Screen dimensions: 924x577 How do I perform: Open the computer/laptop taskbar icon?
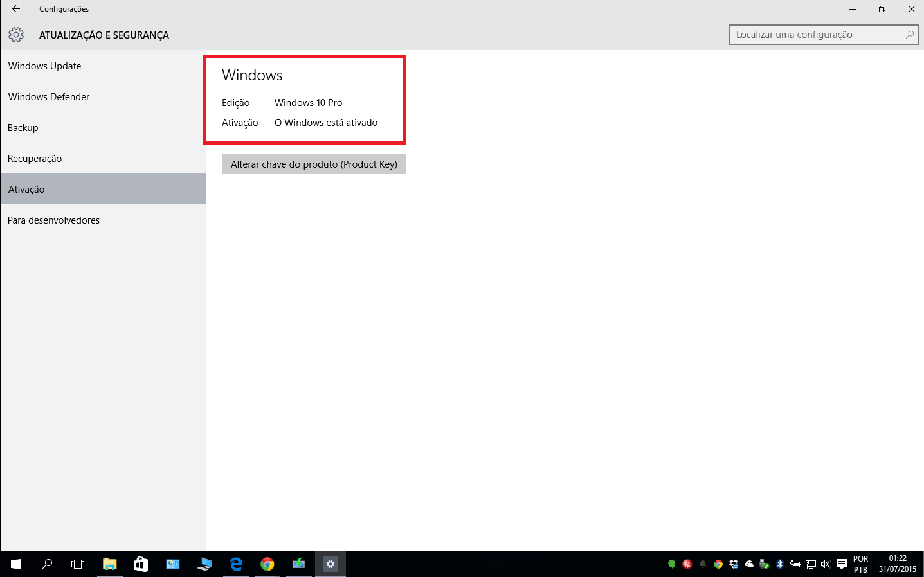(204, 564)
